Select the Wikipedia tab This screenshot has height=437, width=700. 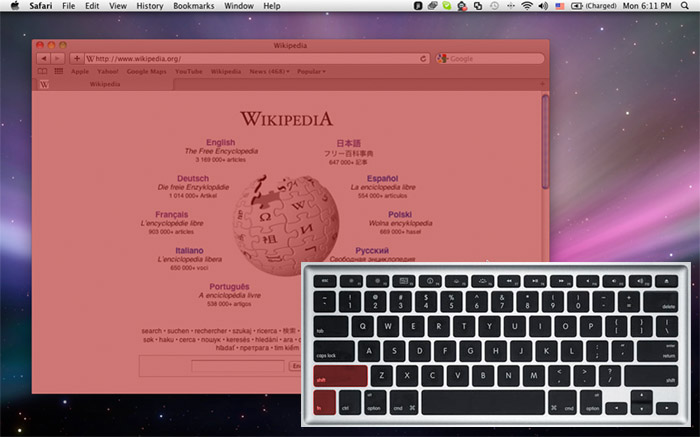(x=104, y=84)
